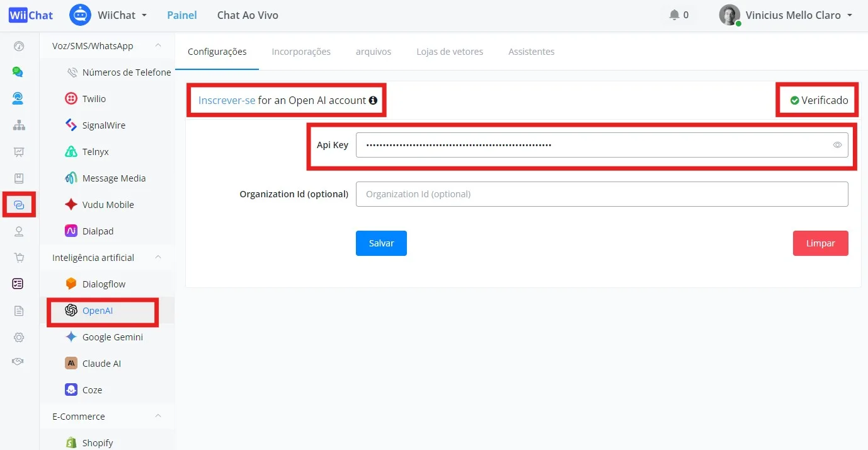Click the Salvar button
The image size is (868, 450).
(381, 243)
